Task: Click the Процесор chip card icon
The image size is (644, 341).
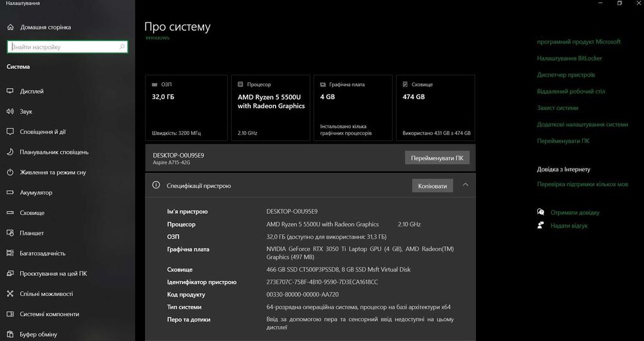Action: pos(240,84)
